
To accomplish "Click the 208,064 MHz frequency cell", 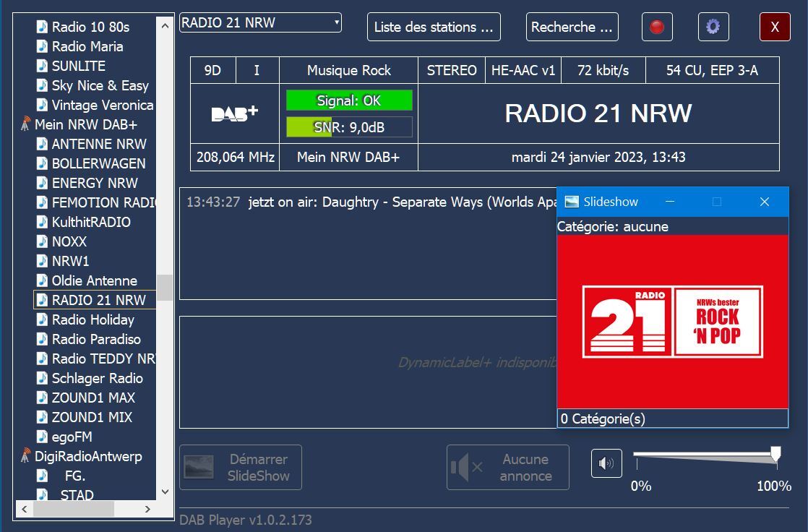I will [235, 158].
